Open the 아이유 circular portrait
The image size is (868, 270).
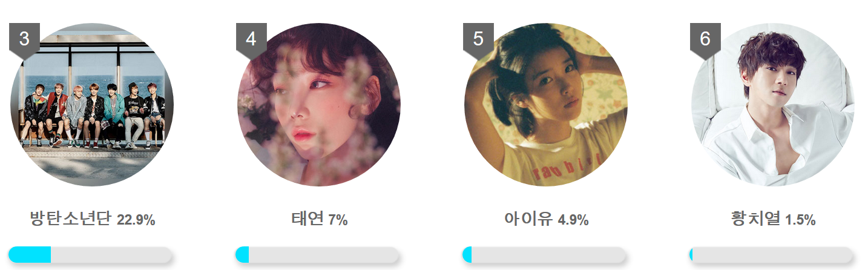[x=546, y=105]
